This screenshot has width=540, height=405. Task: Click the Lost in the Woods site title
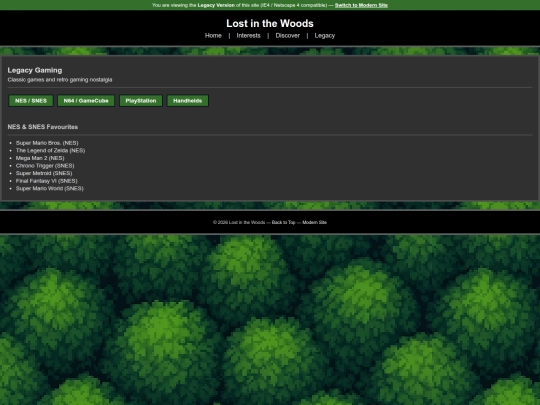[x=270, y=23]
